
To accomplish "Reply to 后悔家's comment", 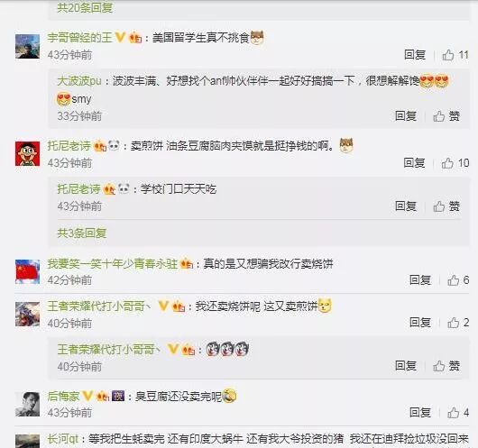I will coord(420,412).
